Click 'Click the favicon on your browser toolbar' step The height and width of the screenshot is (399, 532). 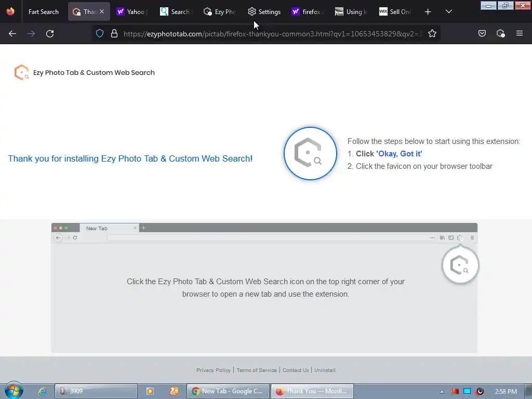point(424,166)
